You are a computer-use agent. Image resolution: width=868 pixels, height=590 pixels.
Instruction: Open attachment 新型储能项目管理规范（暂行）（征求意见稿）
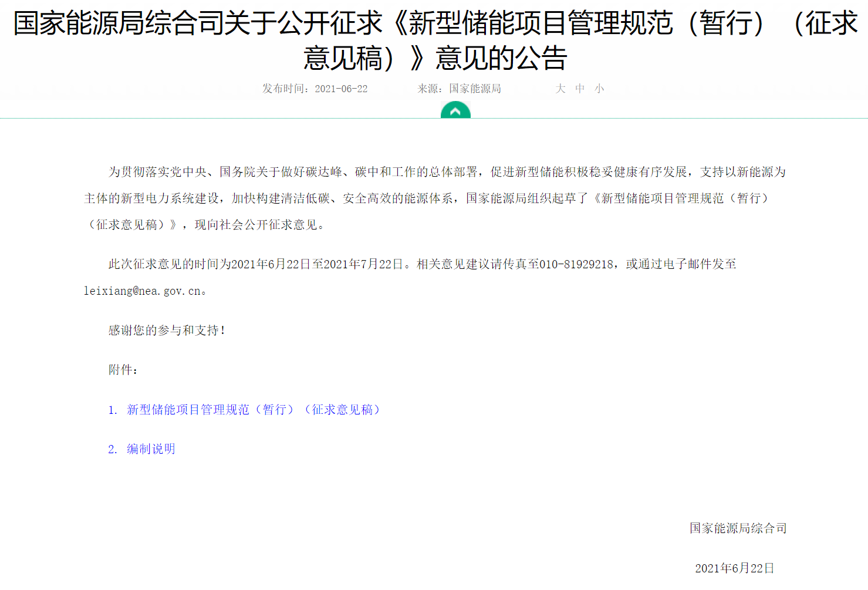tap(244, 410)
